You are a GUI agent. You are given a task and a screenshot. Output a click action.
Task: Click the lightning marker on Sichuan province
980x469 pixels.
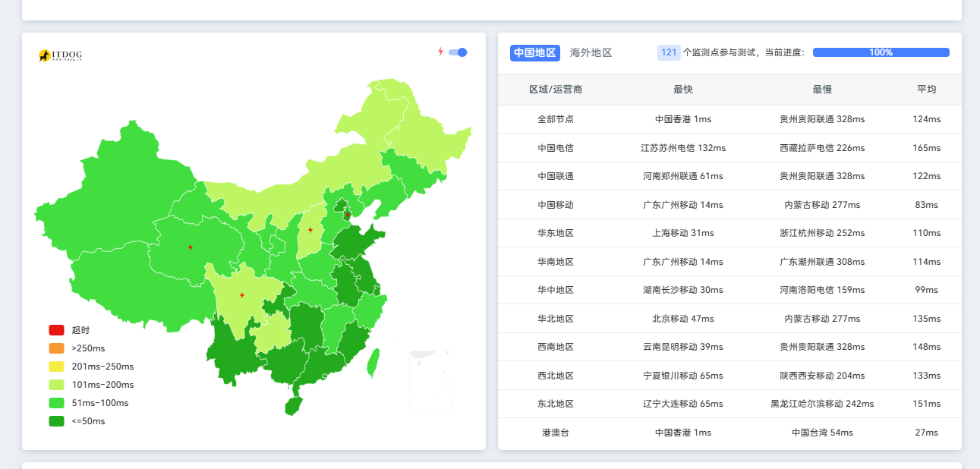tap(242, 295)
